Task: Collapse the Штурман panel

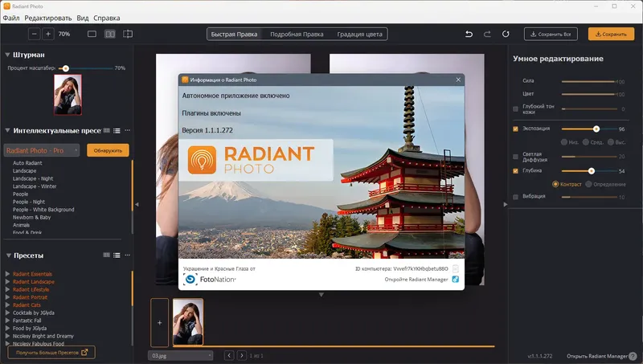Action: [x=7, y=55]
